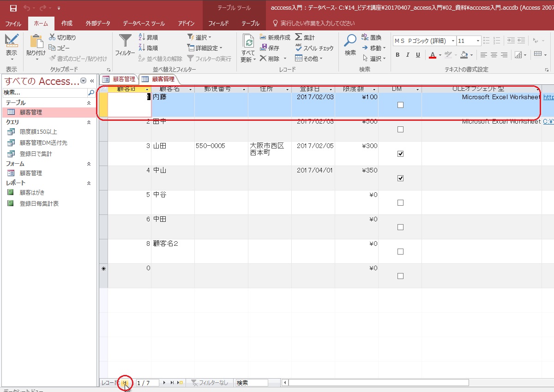Collapse テーブル group in navigation pane
Viewport: 554px width, 392px height.
pos(89,103)
